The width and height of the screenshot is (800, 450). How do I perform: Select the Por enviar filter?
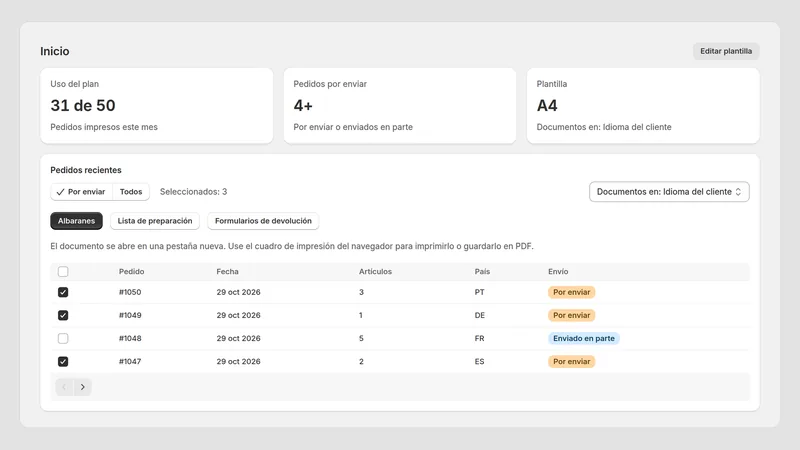click(x=82, y=192)
